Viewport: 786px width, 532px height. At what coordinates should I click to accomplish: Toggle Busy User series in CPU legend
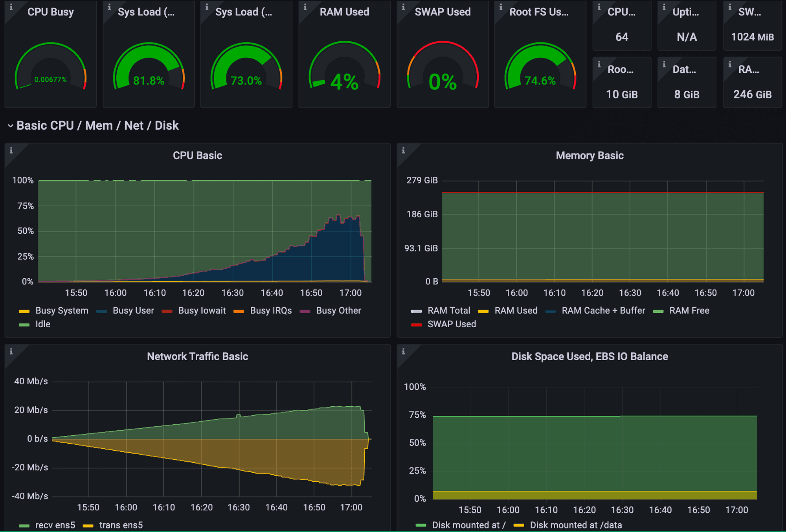tap(133, 310)
